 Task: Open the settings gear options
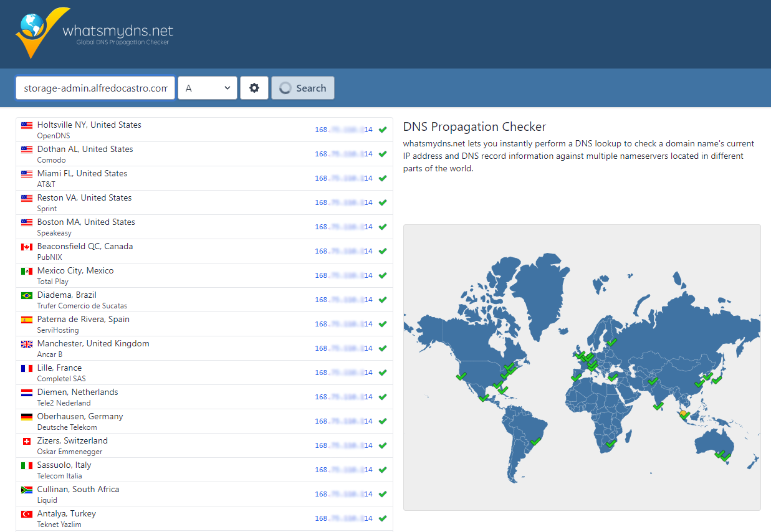pos(254,88)
